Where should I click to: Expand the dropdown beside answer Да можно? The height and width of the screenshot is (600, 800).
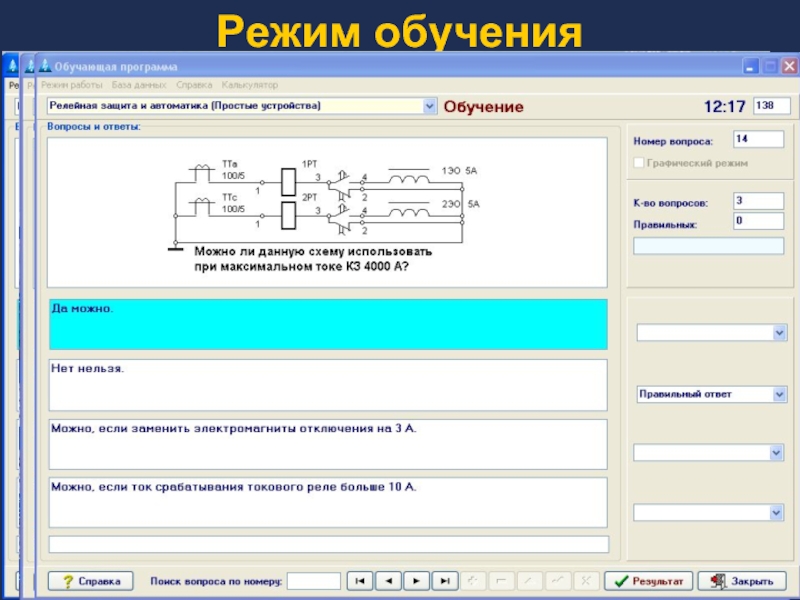click(779, 333)
